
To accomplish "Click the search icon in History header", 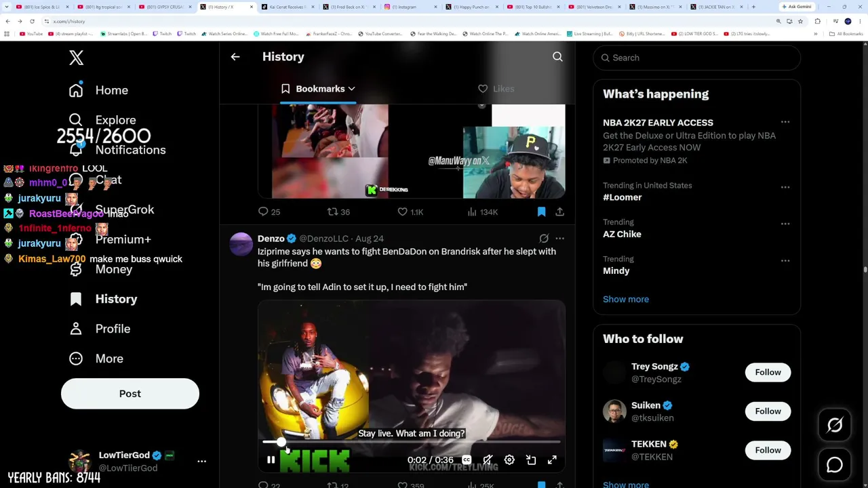I will (557, 57).
